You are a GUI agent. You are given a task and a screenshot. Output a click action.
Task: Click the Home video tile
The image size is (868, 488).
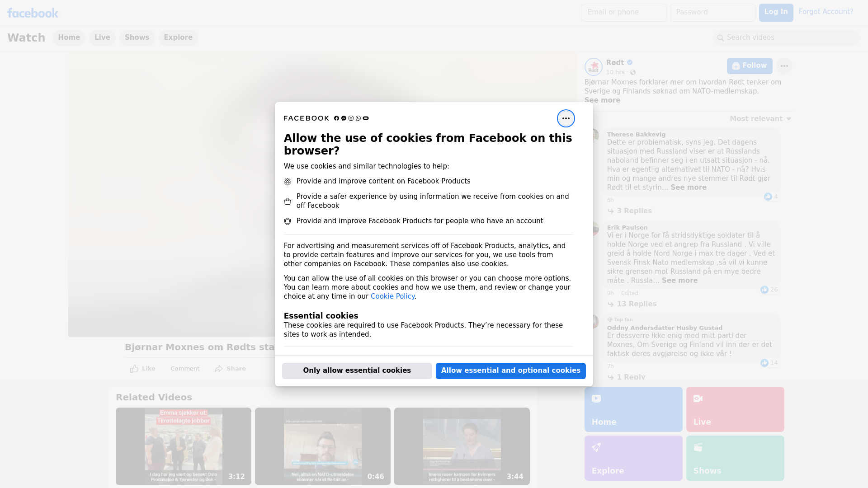[633, 409]
